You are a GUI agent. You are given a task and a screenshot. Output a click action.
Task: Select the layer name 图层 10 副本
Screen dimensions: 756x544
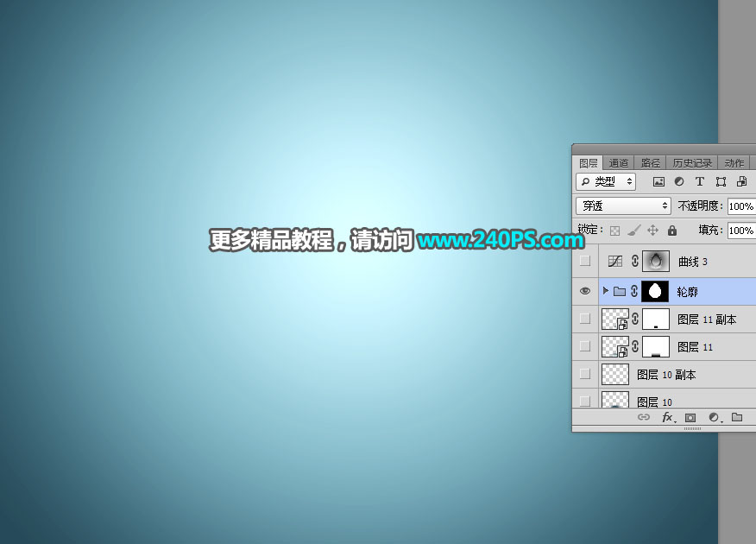[x=666, y=375]
